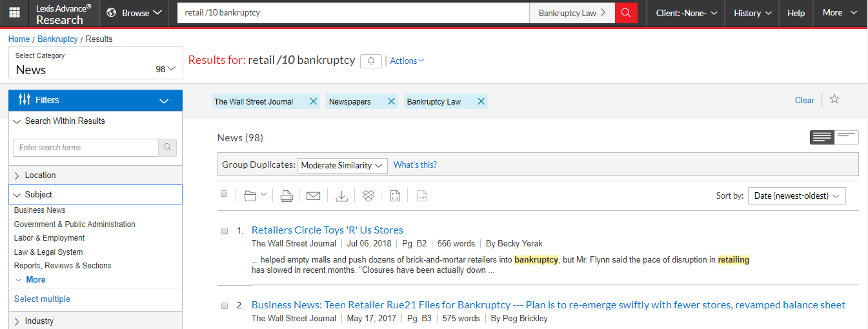Open the Actions dropdown
This screenshot has height=329, width=868.
click(x=407, y=61)
